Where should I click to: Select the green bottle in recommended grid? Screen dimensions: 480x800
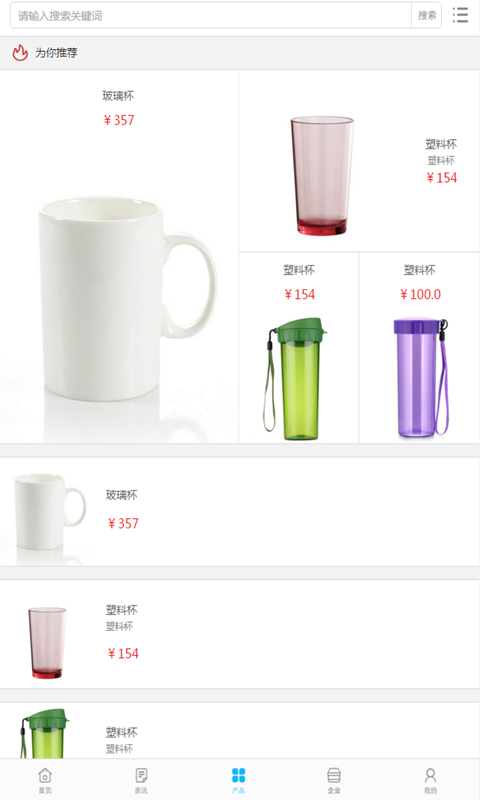click(x=296, y=379)
